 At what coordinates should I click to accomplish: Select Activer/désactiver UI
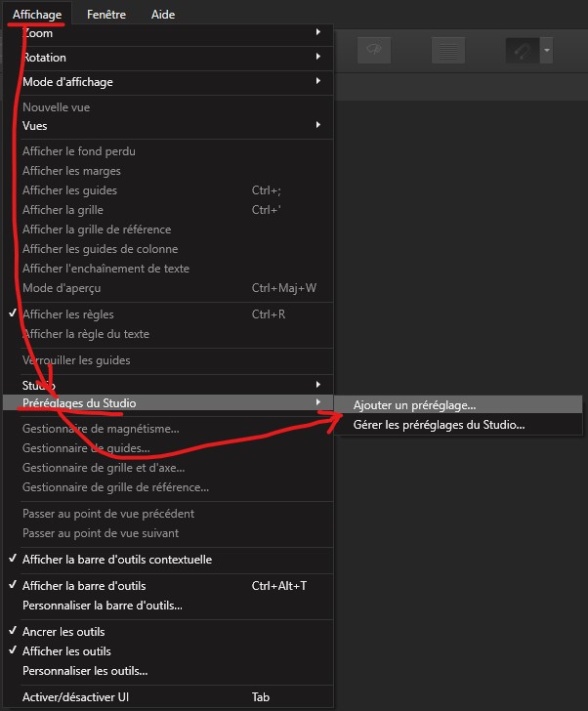tap(169, 697)
